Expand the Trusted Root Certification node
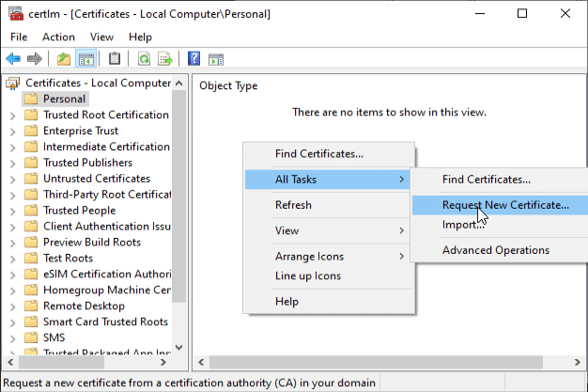 (12, 116)
